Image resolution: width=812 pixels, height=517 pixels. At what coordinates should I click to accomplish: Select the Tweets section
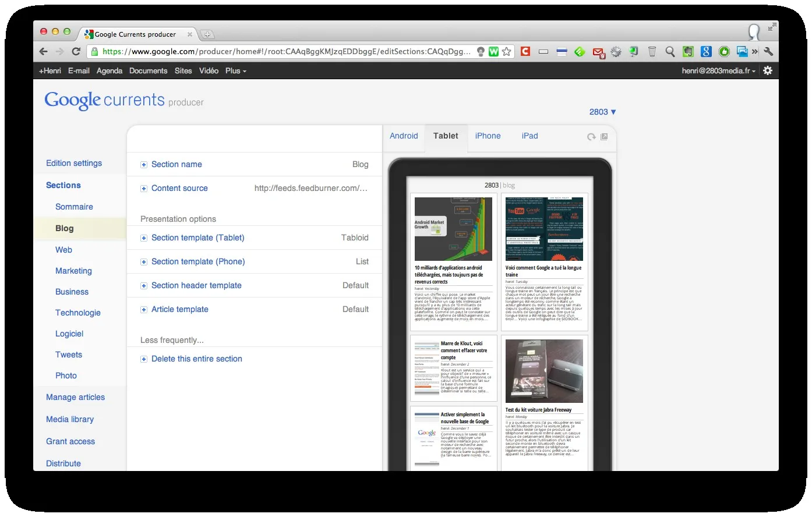coord(69,355)
